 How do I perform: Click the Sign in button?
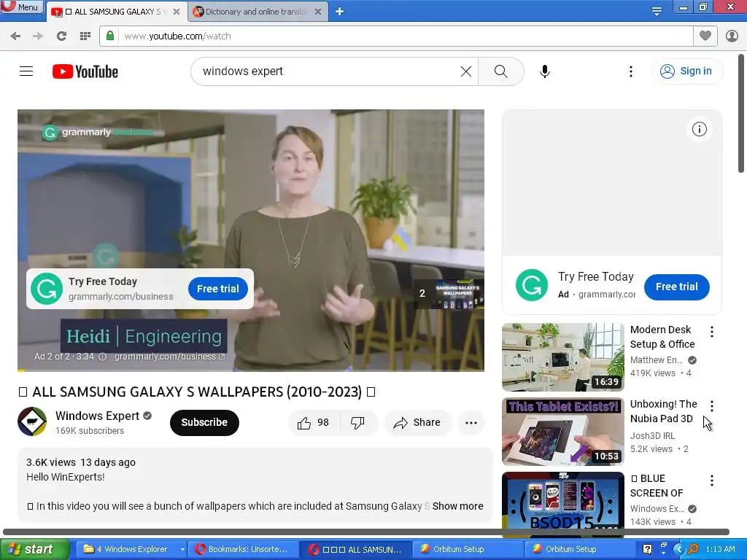(x=687, y=71)
